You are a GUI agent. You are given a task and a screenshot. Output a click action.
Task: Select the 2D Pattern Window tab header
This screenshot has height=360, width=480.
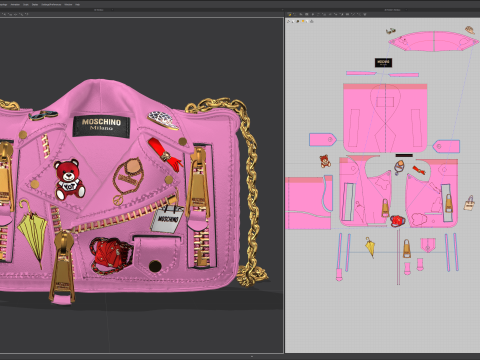click(392, 10)
